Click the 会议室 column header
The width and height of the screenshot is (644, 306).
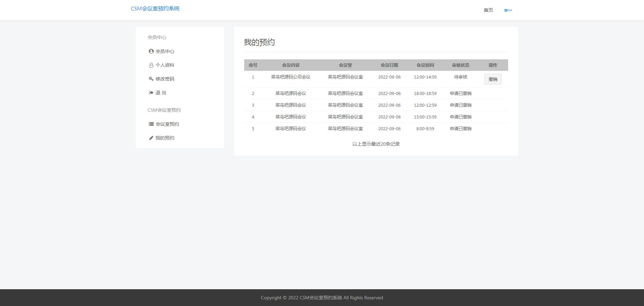click(345, 65)
